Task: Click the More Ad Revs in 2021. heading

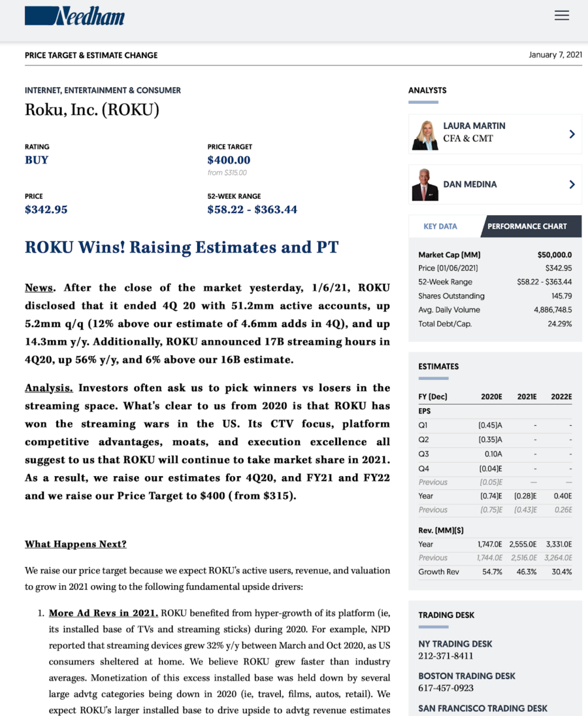Action: (x=103, y=613)
